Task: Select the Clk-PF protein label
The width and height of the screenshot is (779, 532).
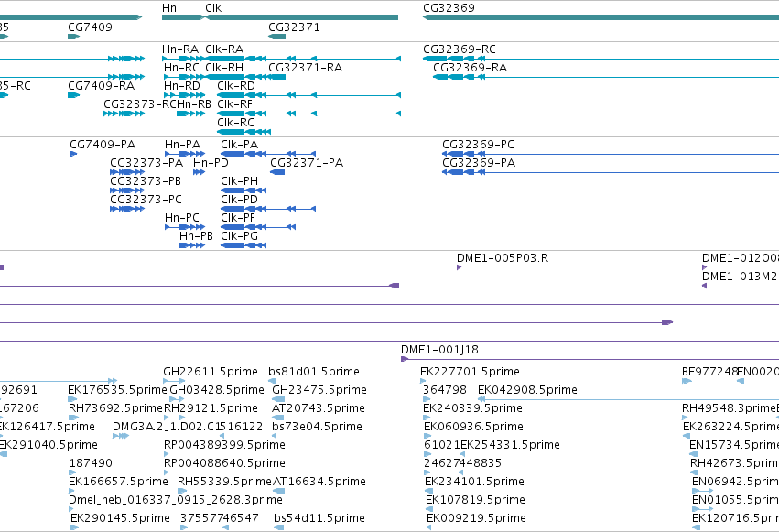Action: [x=238, y=218]
